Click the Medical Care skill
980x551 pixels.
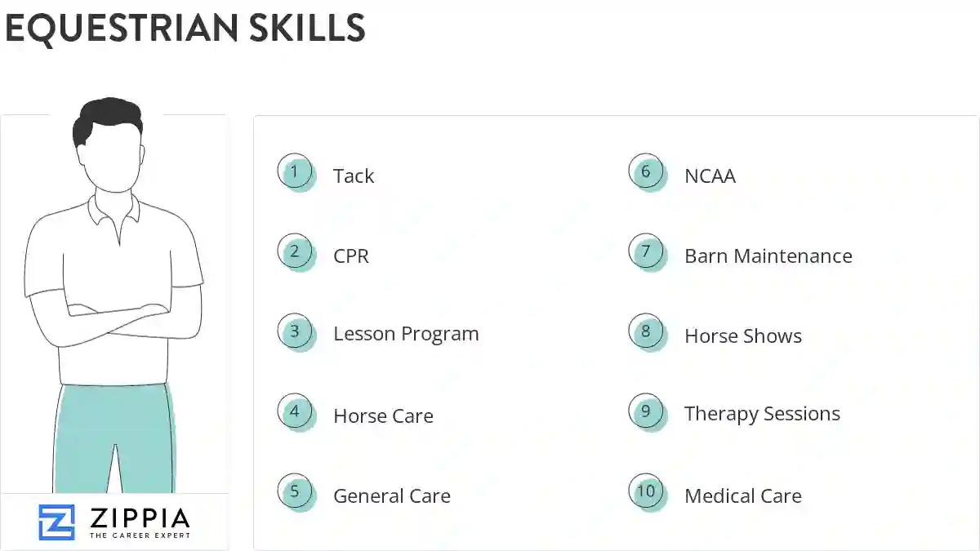(x=743, y=496)
